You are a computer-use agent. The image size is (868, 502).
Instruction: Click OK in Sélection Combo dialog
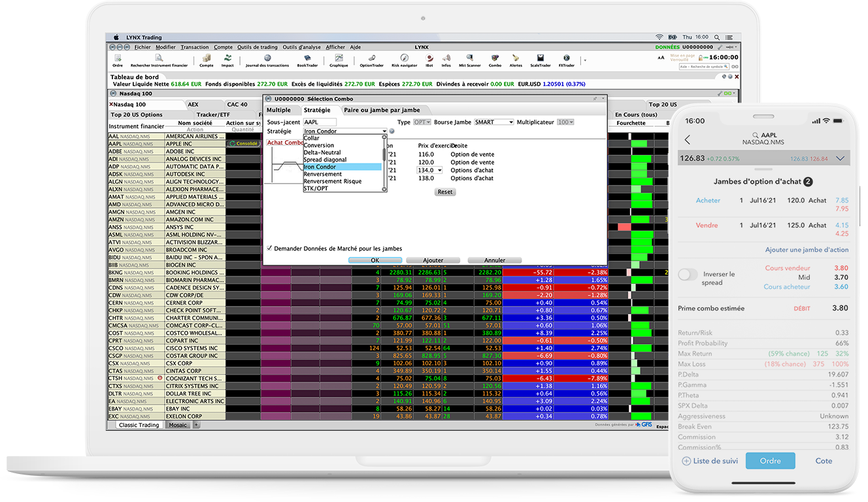point(375,260)
